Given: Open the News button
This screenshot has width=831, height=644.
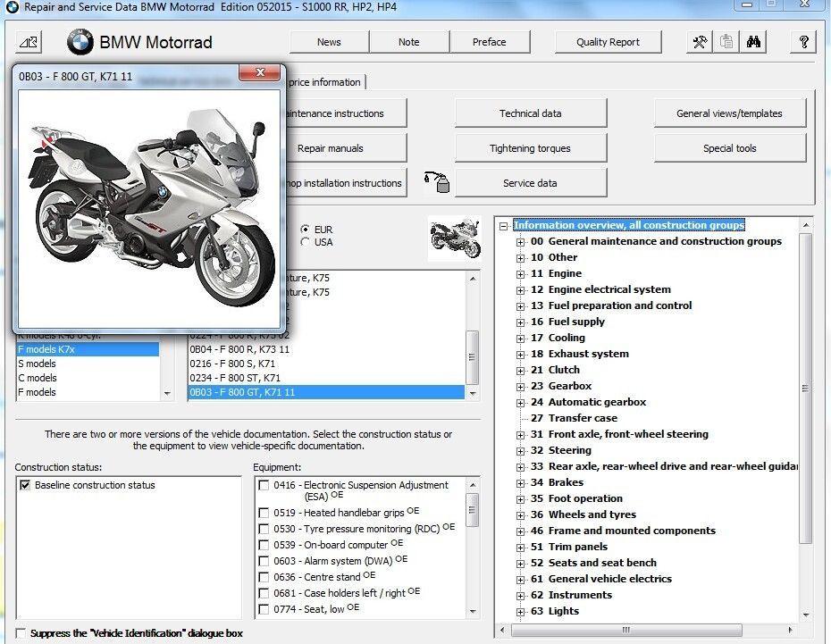Looking at the screenshot, I should 329,42.
